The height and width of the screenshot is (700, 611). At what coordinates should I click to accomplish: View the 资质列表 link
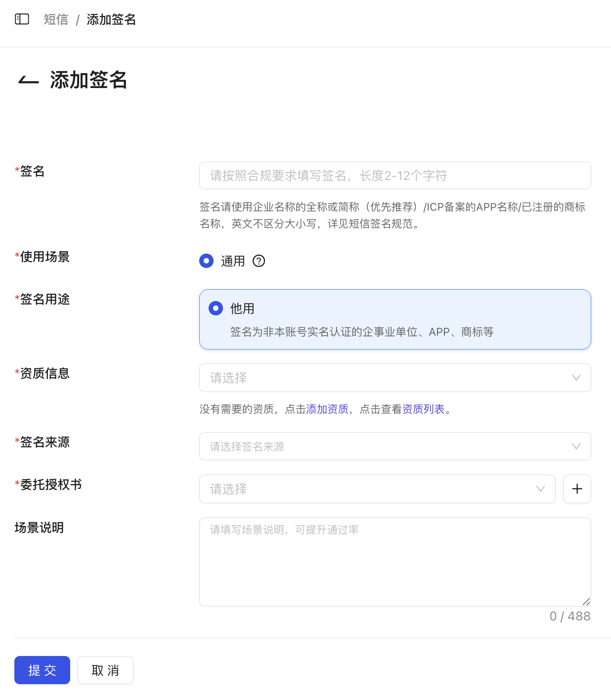pyautogui.click(x=423, y=409)
